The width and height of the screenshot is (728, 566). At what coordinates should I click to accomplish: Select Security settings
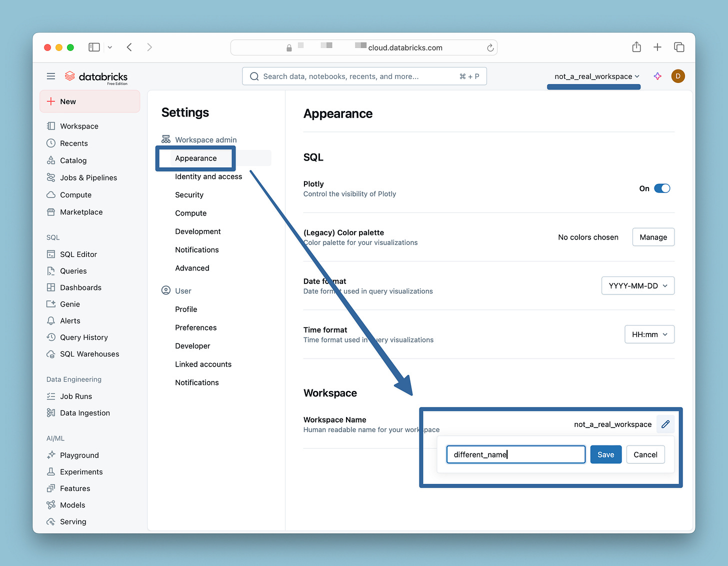189,195
